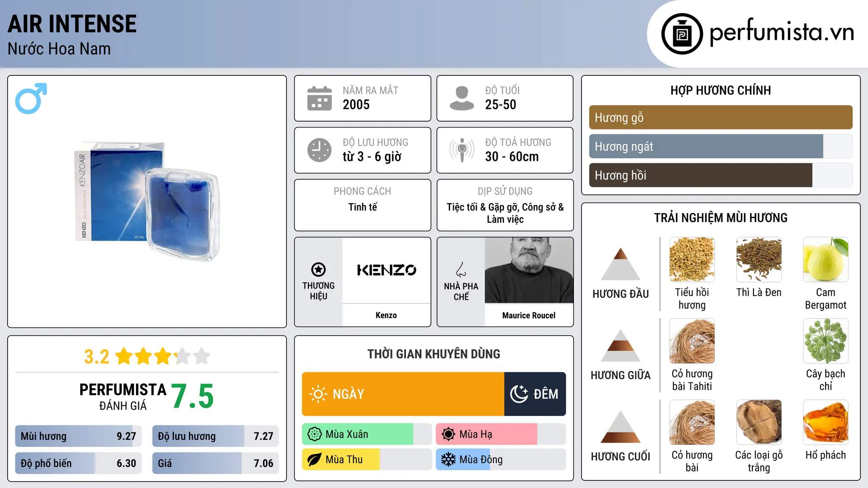The height and width of the screenshot is (488, 868).
Task: Click the Cỏ hương bài Tahiti note image
Action: click(692, 341)
